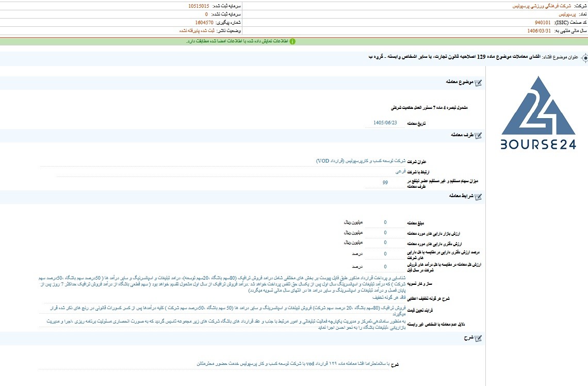Viewport: 588px width, 386px height.
Task: Click the symbol value پرسپولیس
Action: [x=567, y=14]
